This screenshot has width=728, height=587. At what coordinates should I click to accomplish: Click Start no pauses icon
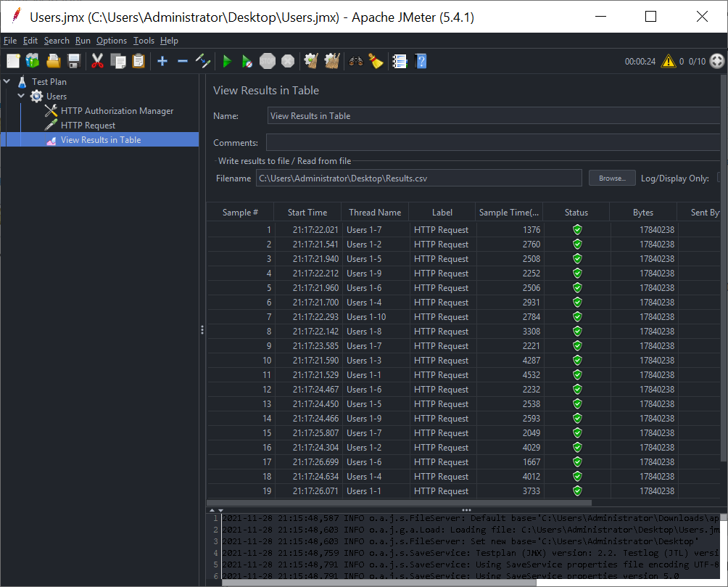click(x=247, y=61)
